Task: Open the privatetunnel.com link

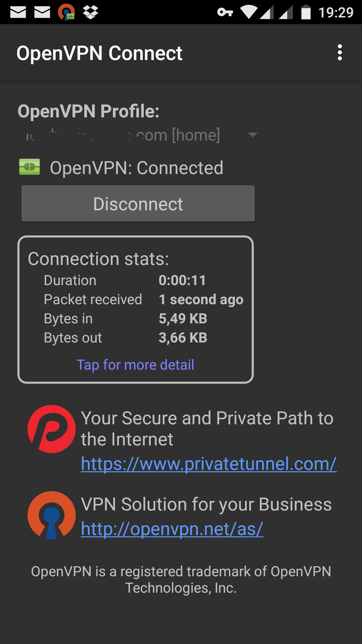Action: [x=208, y=464]
